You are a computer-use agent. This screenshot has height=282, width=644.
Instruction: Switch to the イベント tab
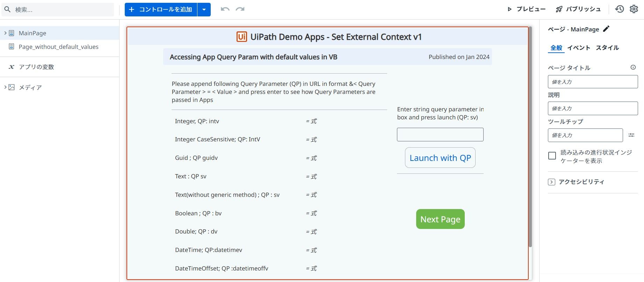[x=579, y=48]
